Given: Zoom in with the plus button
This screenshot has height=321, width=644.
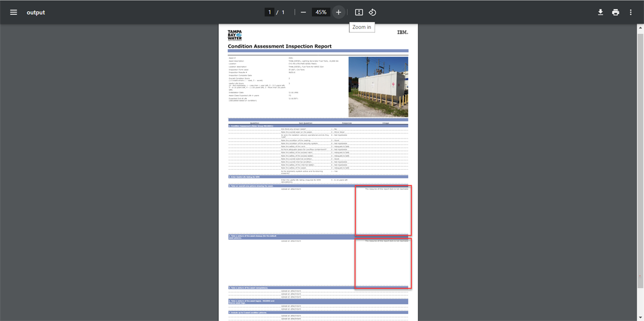Looking at the screenshot, I should (x=338, y=12).
